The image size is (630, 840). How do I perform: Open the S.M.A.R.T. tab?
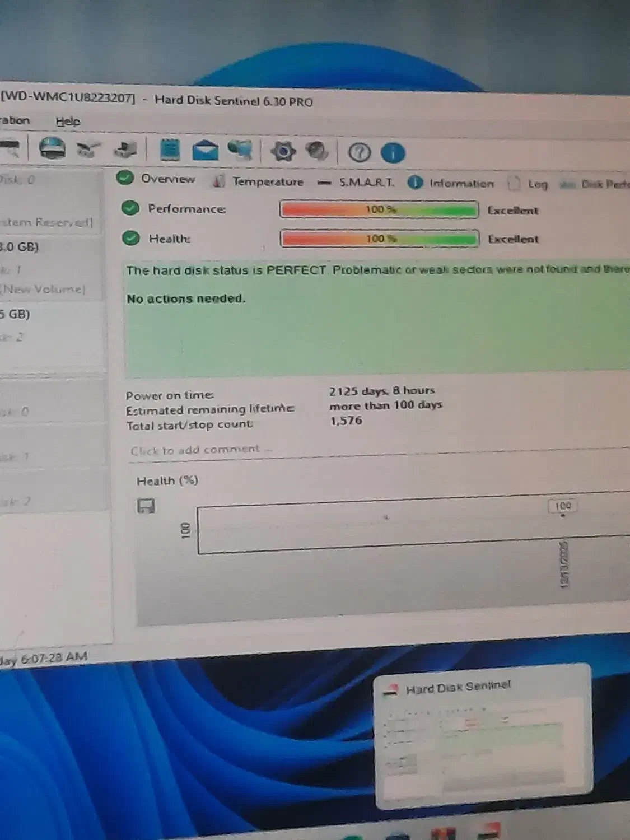[x=366, y=183]
